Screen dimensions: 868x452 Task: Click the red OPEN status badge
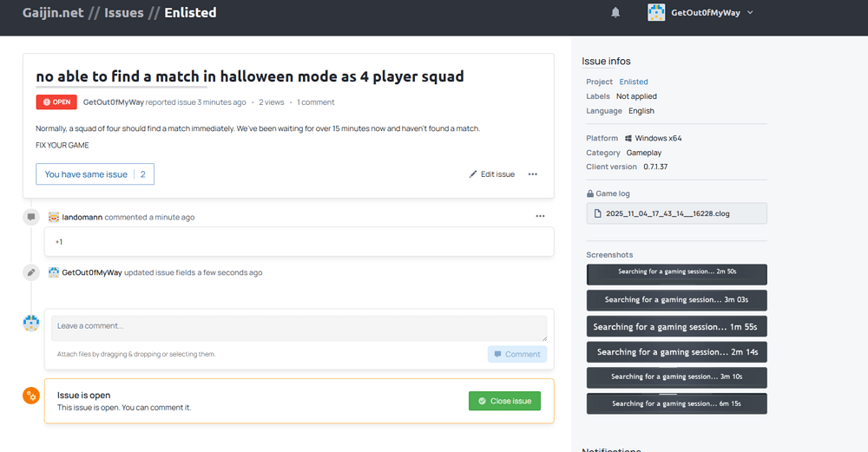point(56,102)
